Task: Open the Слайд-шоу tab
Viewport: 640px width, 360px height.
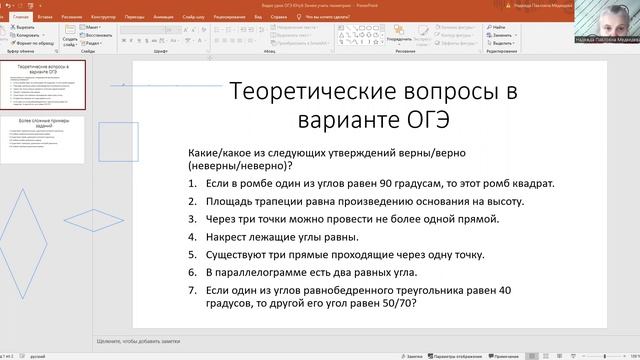Action: (x=193, y=17)
